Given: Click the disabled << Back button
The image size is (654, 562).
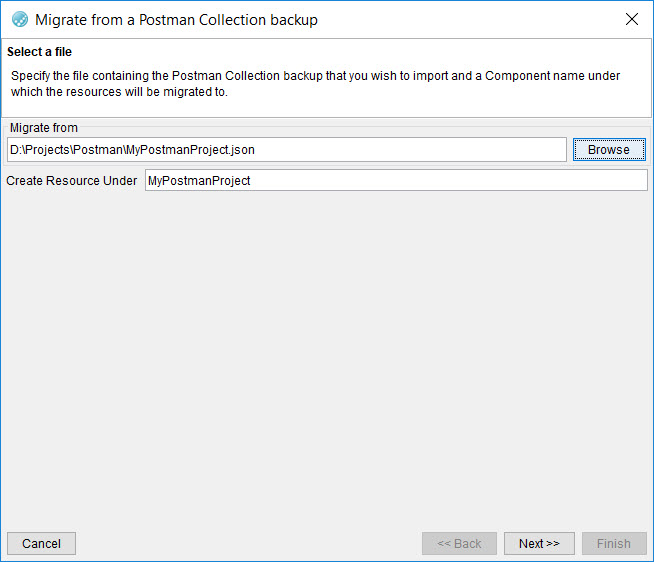Looking at the screenshot, I should pyautogui.click(x=459, y=543).
